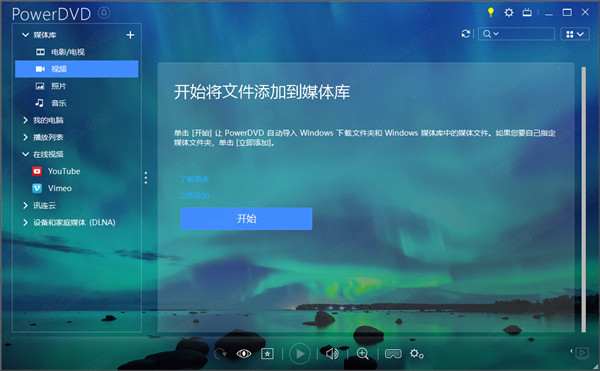This screenshot has height=371, width=600.
Task: Click the sidebar three-dot splitter handle
Action: (146, 178)
